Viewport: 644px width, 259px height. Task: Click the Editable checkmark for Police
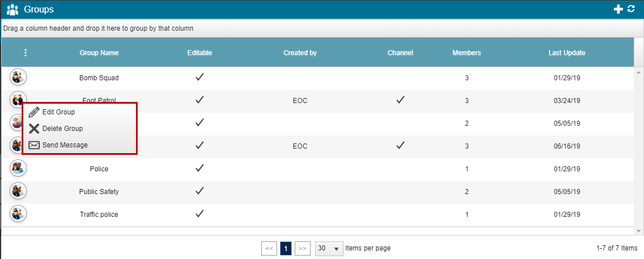[200, 168]
